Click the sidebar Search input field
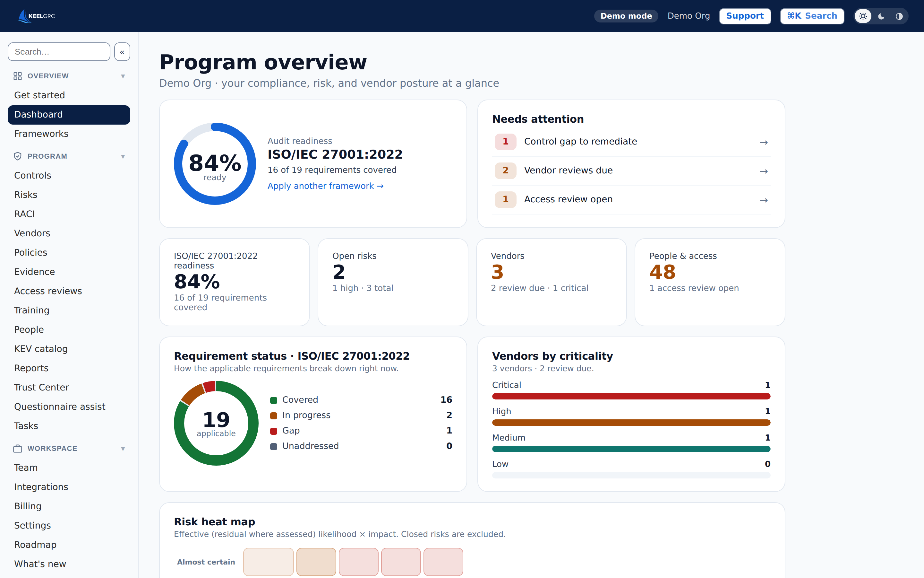Screen dimensions: 924x578 (x=59, y=52)
